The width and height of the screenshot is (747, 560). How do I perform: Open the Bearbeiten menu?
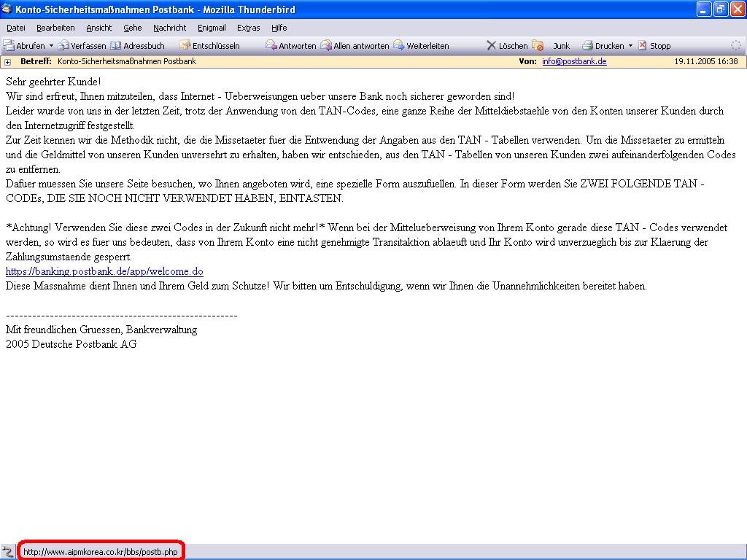[x=55, y=28]
